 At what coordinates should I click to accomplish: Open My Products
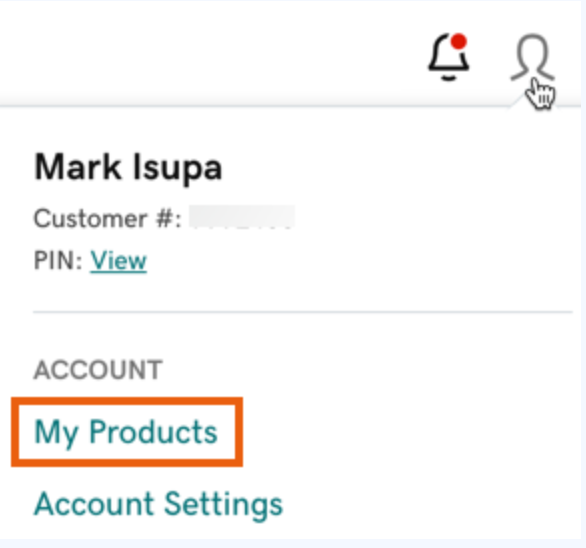click(126, 432)
